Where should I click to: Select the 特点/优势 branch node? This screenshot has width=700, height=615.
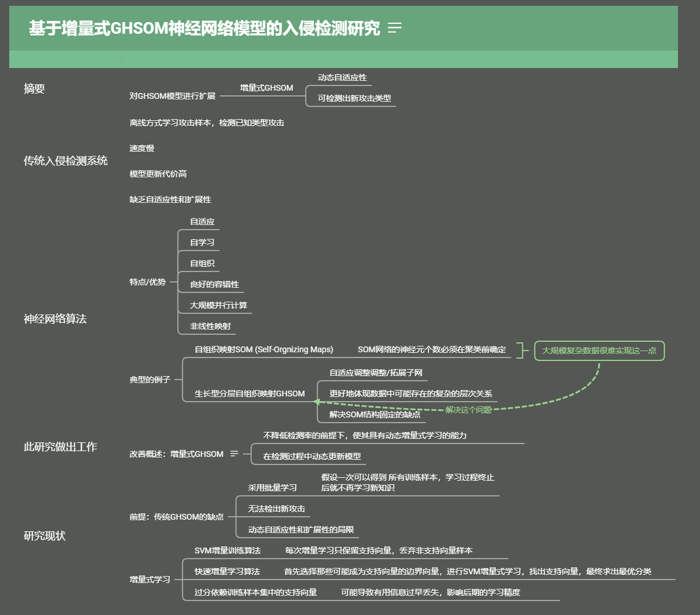148,282
